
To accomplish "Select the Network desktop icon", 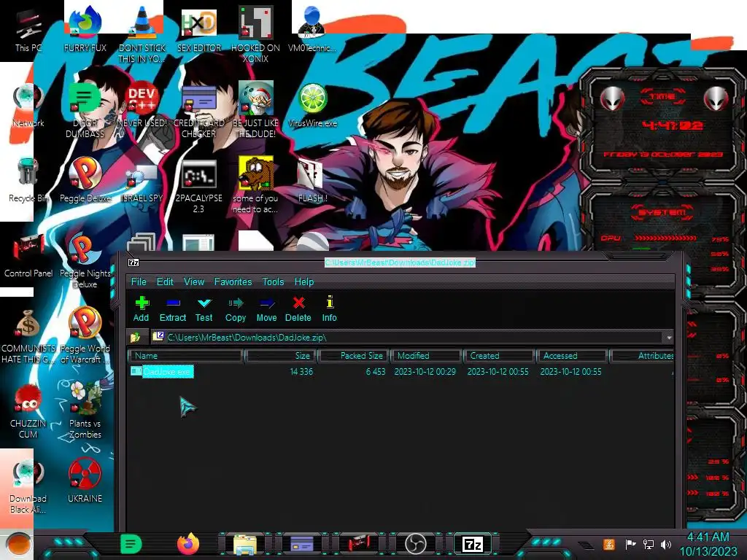I will click(28, 106).
